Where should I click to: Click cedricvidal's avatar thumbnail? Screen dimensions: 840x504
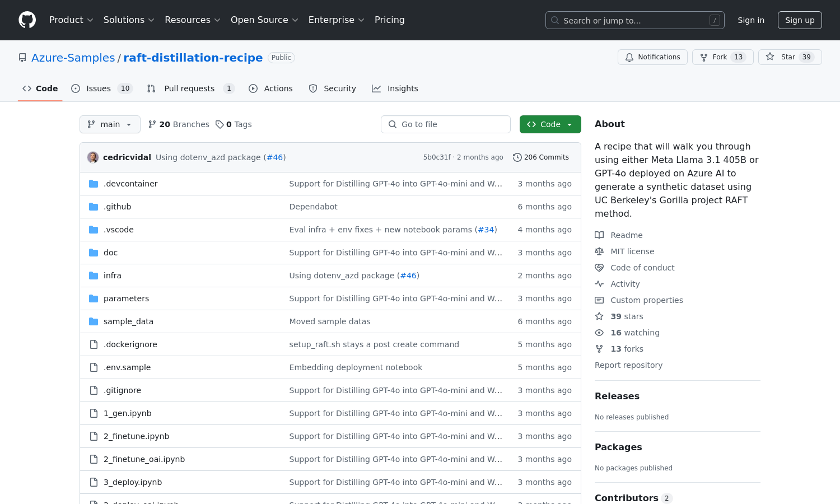pyautogui.click(x=93, y=157)
